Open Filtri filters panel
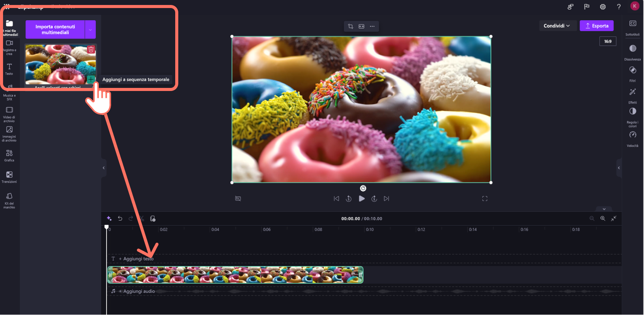 coord(633,74)
